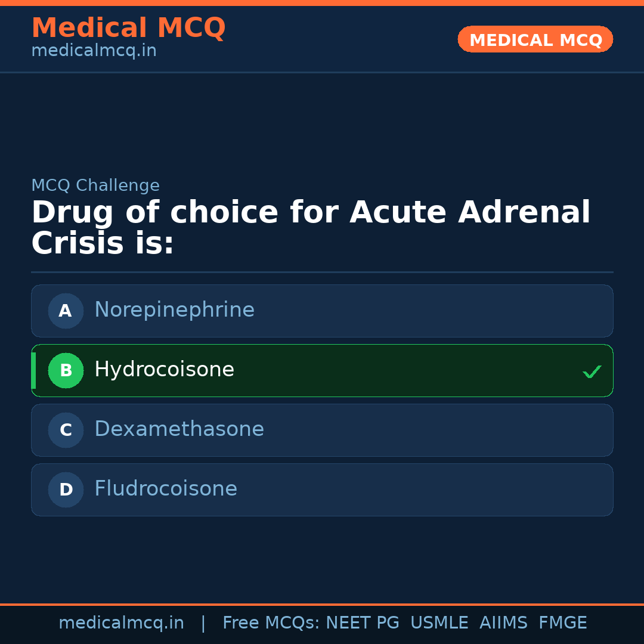Click the letter C circle badge

pyautogui.click(x=66, y=430)
